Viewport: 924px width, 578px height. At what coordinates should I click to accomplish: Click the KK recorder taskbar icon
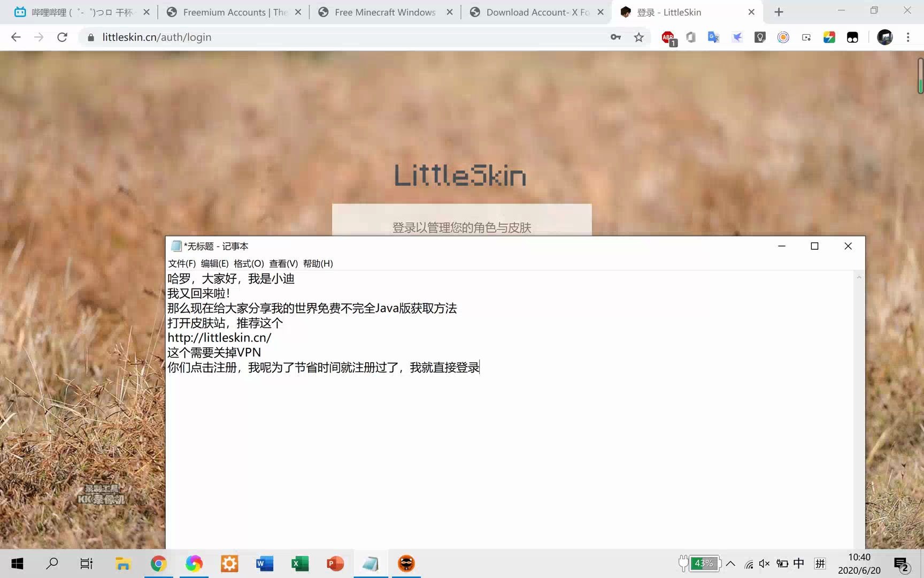(x=406, y=564)
